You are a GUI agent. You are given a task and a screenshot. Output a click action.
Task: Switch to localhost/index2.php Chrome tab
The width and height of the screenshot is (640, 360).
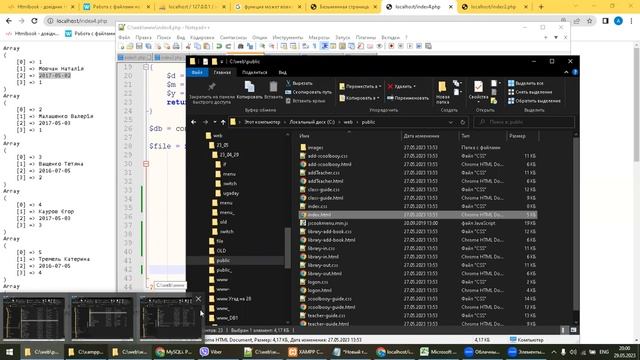click(x=493, y=7)
